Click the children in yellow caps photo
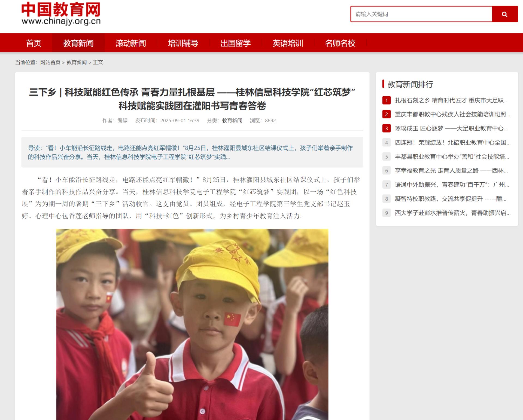 click(x=192, y=324)
